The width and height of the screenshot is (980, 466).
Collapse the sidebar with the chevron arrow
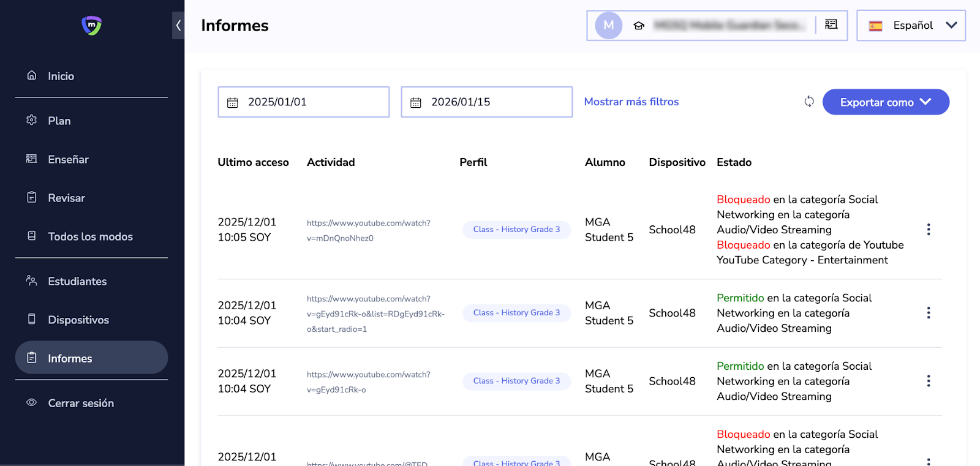pos(178,25)
